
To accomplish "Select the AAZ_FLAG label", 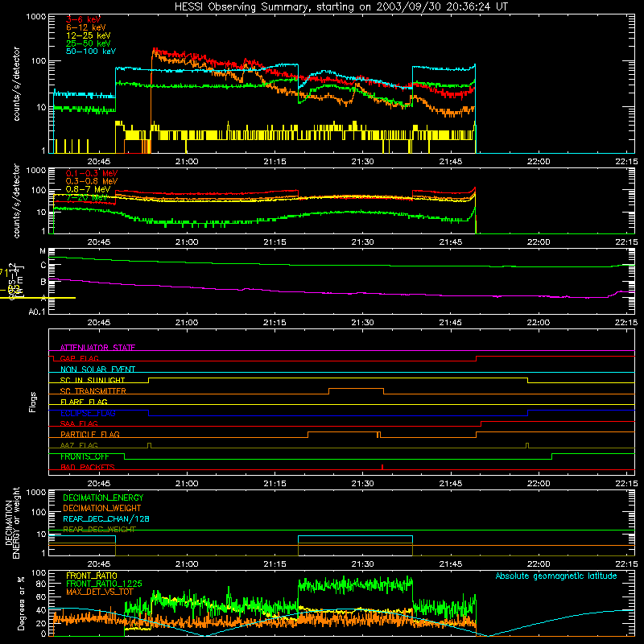I will coord(79,445).
